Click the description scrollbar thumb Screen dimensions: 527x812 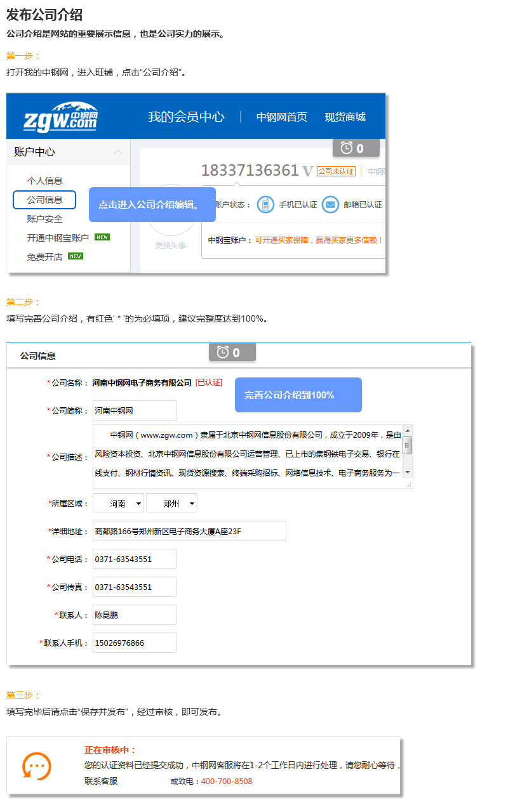point(408,445)
